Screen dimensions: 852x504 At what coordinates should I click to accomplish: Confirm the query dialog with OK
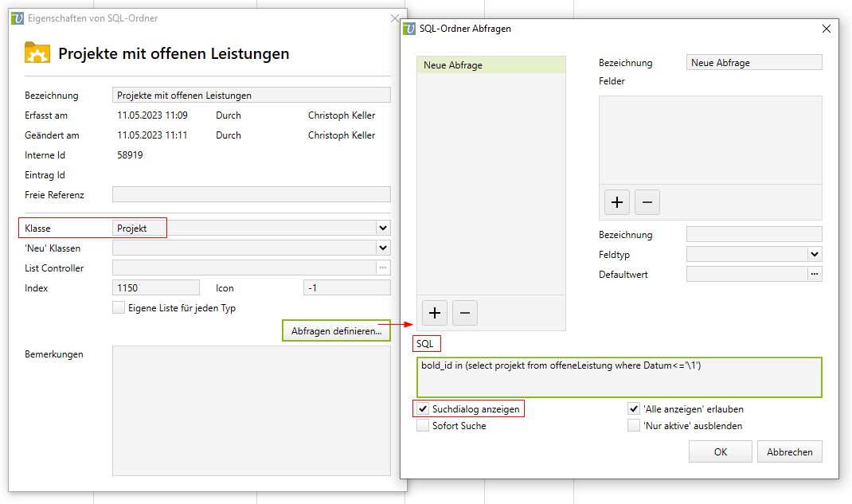[720, 452]
